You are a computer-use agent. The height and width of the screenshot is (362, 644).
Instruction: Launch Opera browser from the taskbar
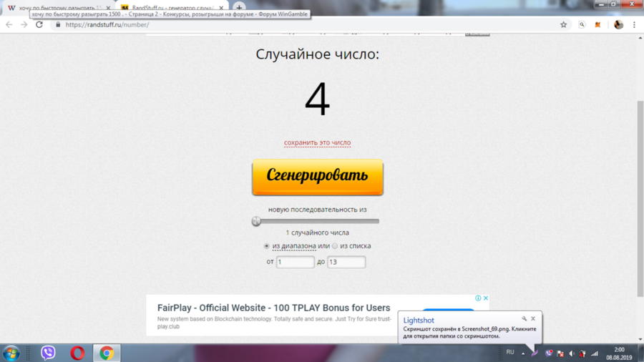tap(77, 353)
